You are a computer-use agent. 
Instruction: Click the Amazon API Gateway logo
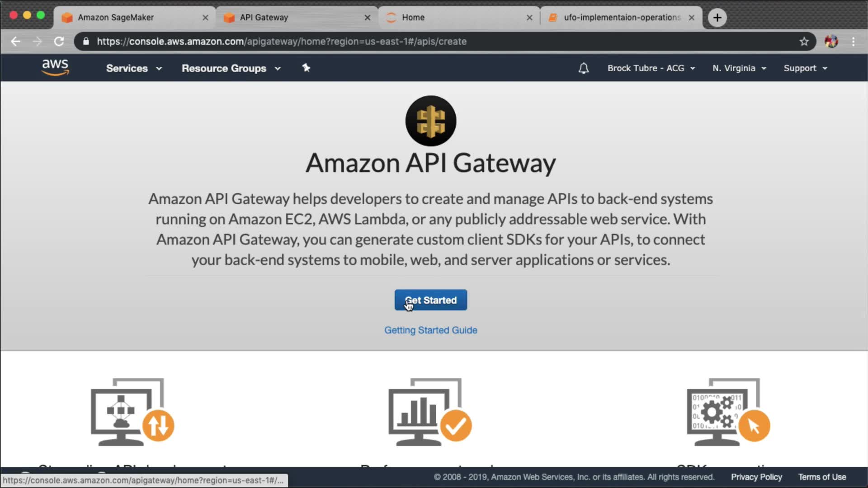[430, 121]
